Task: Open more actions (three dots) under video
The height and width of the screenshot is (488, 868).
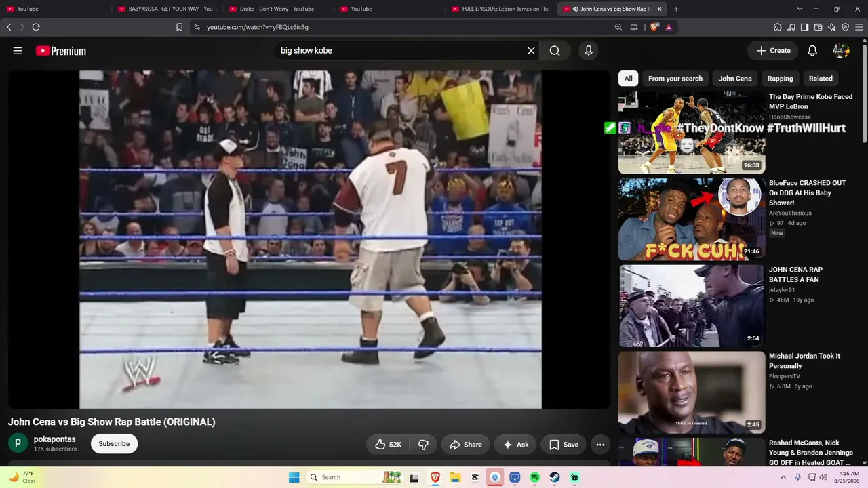Action: pos(600,445)
